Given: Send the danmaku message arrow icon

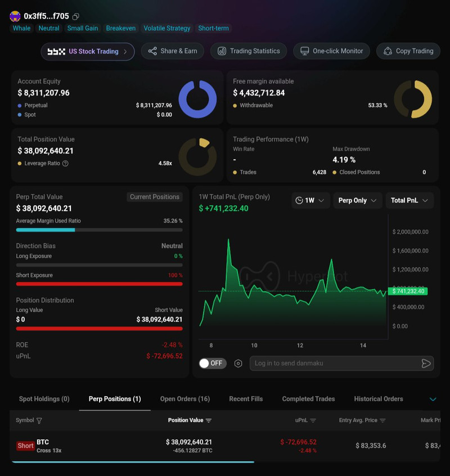Looking at the screenshot, I should (426, 364).
